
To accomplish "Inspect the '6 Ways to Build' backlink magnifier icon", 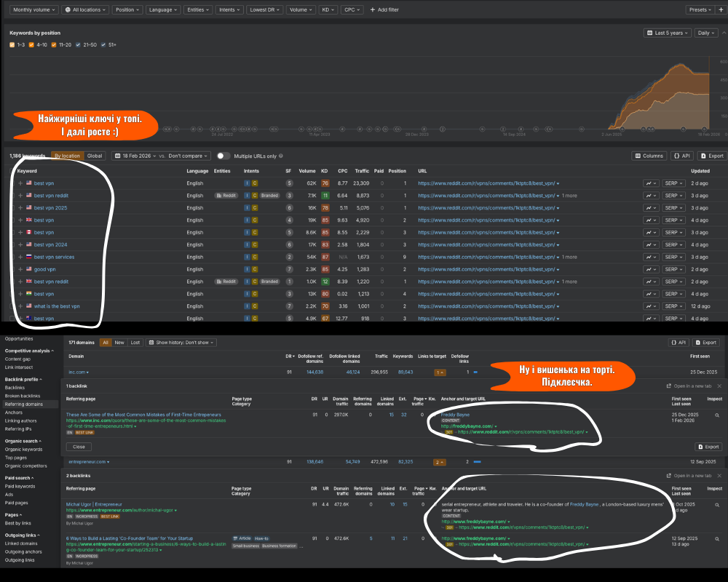I will pos(717,539).
